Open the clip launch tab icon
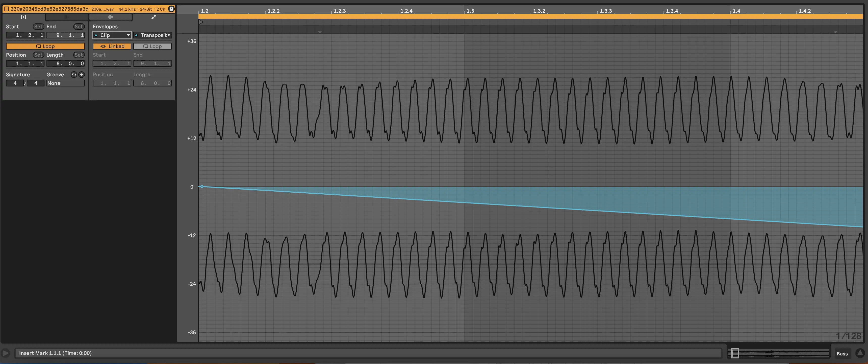The image size is (868, 364). 23,17
